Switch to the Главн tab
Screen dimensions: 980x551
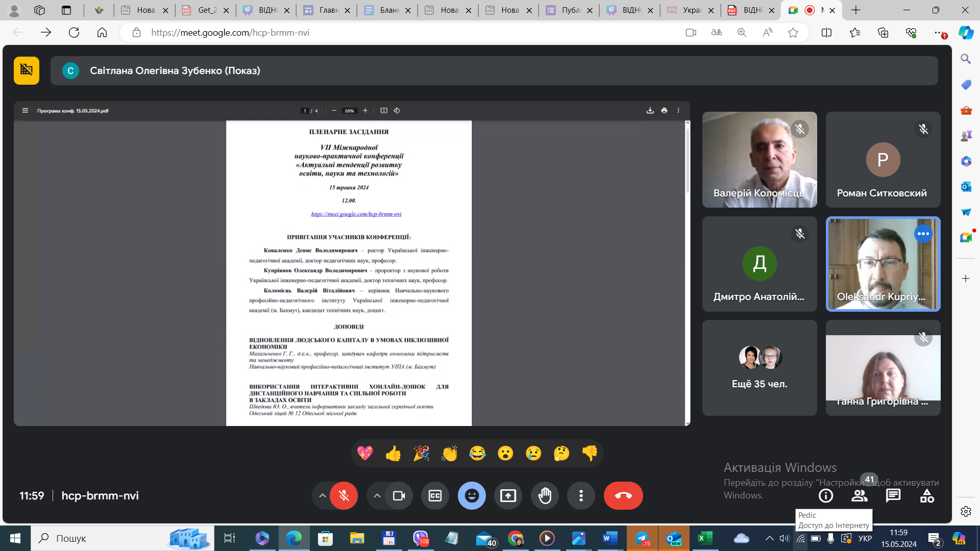tap(327, 10)
